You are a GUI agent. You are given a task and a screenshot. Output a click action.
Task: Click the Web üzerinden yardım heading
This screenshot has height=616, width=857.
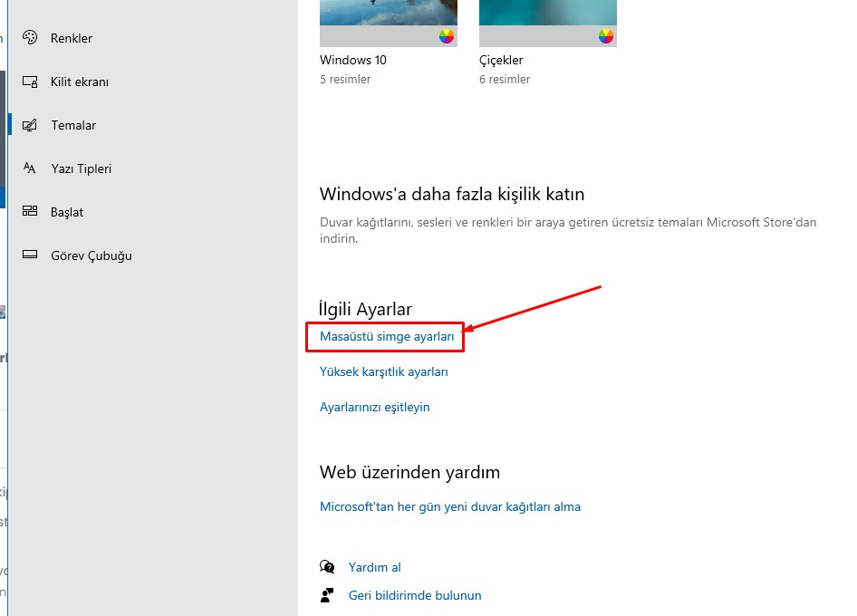point(409,472)
